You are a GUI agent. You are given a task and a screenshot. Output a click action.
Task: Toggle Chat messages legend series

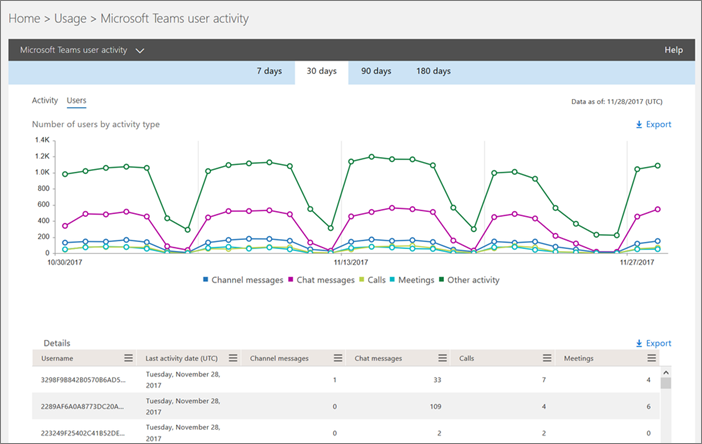tap(321, 280)
